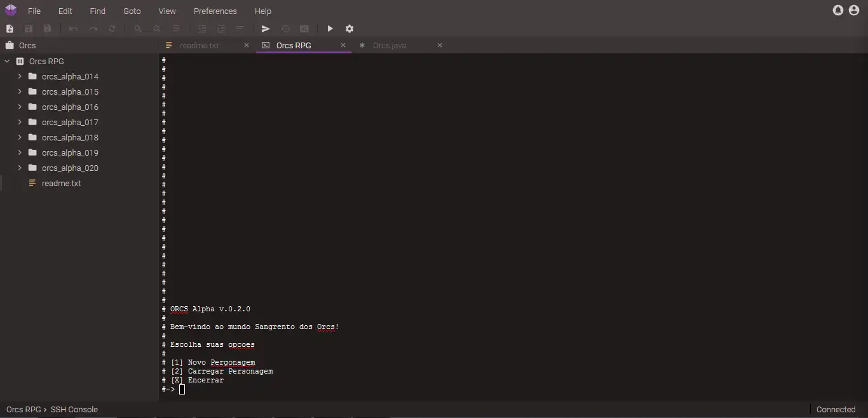Click the outdent toolbar icon

coord(221,29)
